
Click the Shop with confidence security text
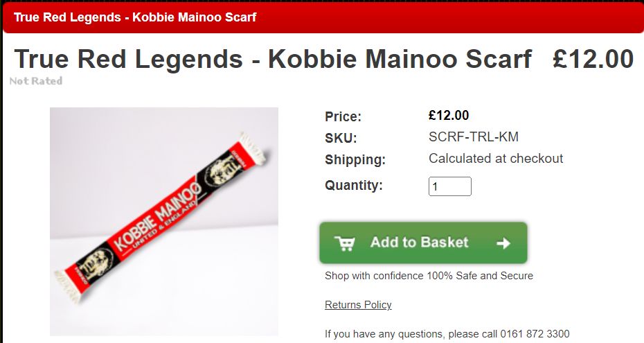[x=429, y=276]
